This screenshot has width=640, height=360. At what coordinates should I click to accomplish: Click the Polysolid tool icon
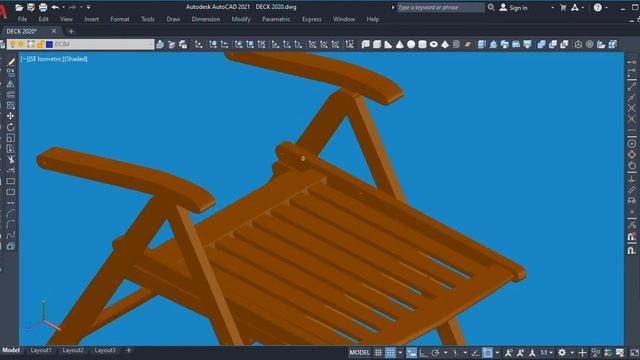tap(365, 44)
